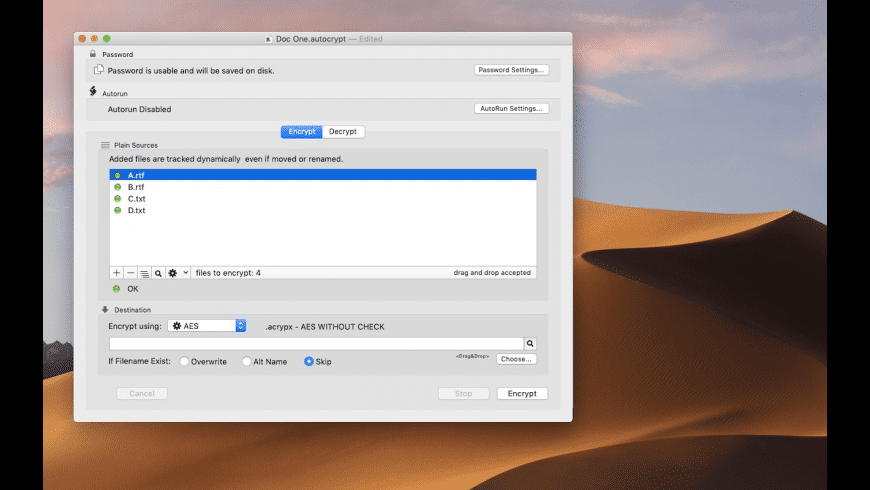Click the Plain Sources list icon
The width and height of the screenshot is (870, 490).
click(105, 145)
